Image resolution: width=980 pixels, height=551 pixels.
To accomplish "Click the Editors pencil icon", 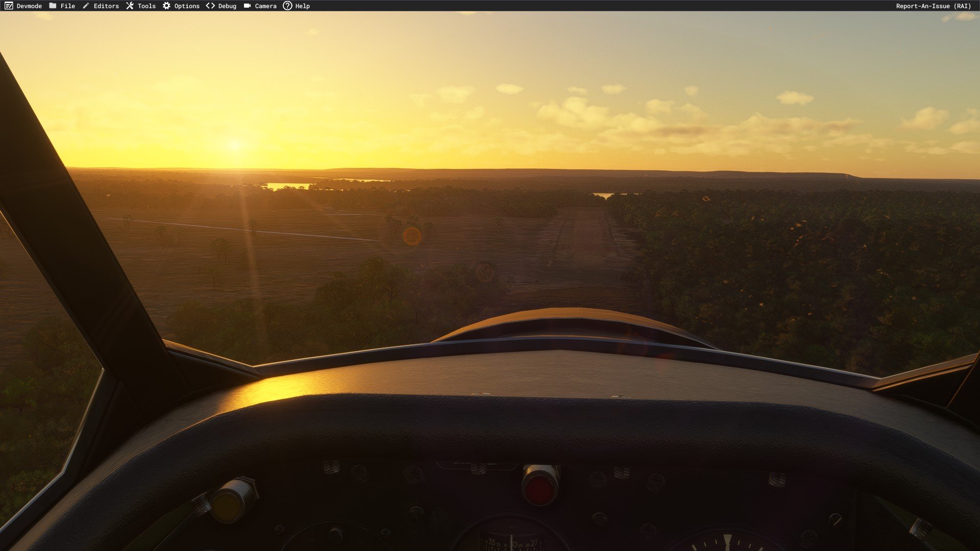I will [86, 6].
